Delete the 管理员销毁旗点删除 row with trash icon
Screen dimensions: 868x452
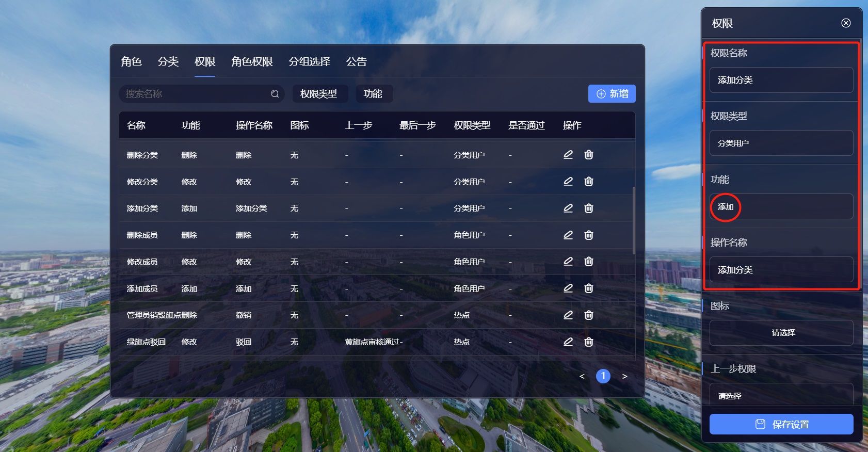pyautogui.click(x=589, y=315)
